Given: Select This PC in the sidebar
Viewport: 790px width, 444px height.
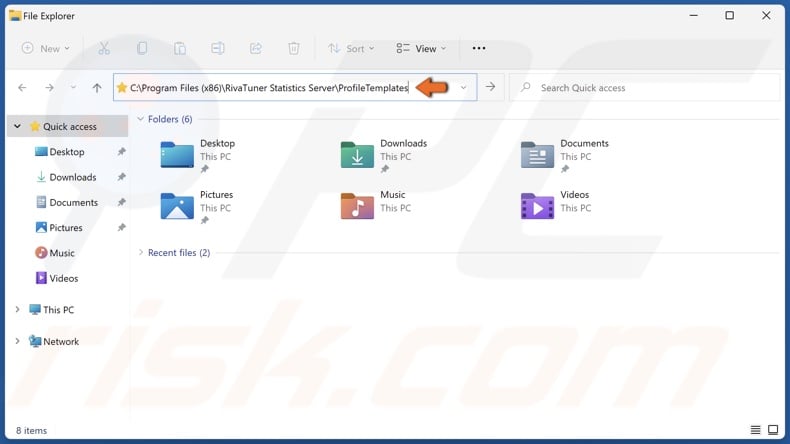Looking at the screenshot, I should click(58, 309).
